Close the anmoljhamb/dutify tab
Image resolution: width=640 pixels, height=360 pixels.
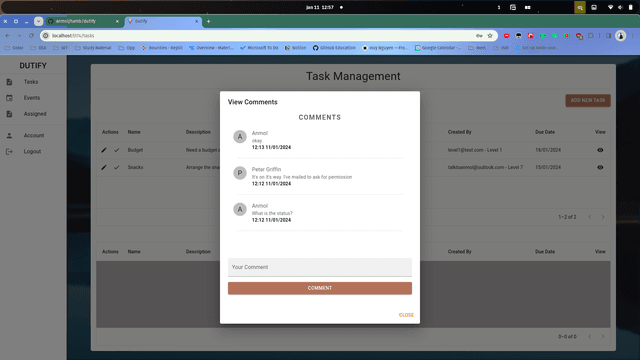pyautogui.click(x=117, y=21)
